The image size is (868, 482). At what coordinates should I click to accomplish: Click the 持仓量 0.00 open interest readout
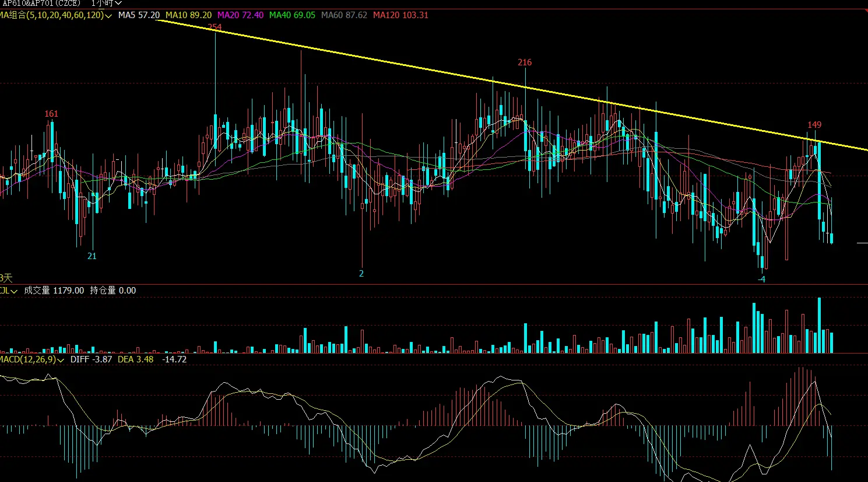113,291
